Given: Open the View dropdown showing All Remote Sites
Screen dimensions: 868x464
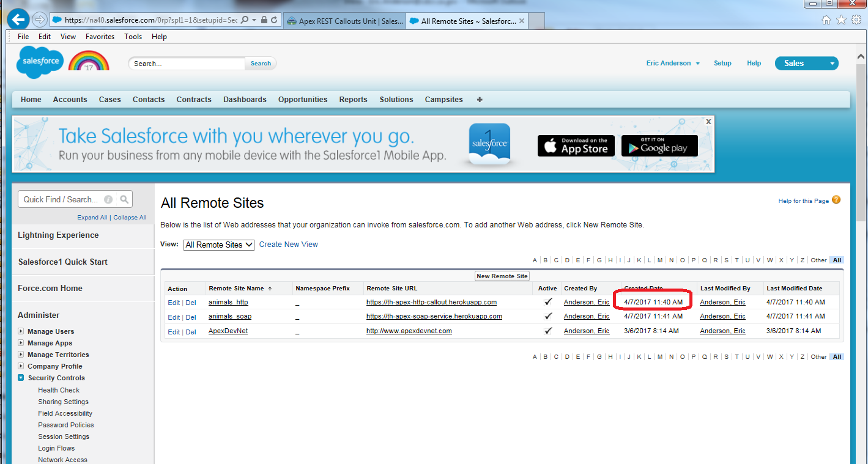Looking at the screenshot, I should click(219, 245).
